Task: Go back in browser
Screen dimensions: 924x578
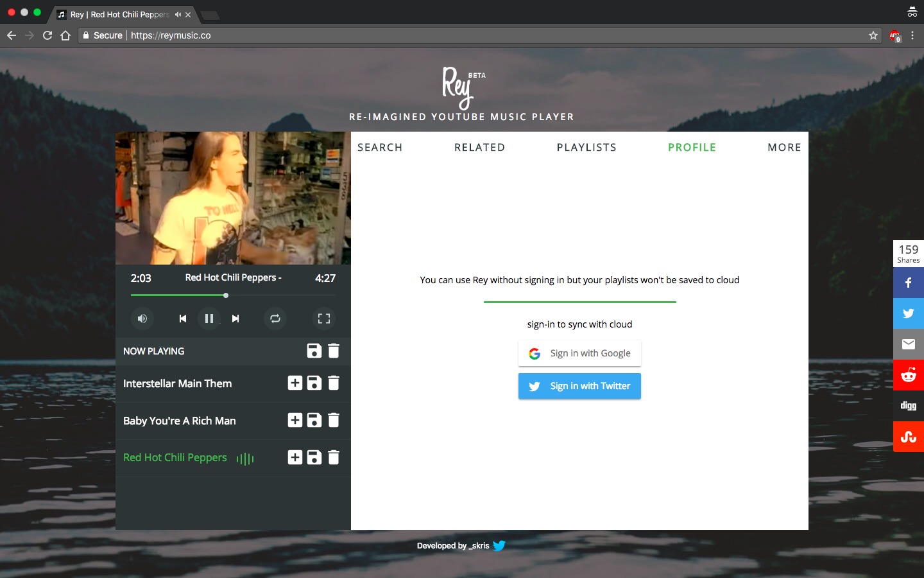Action: (x=11, y=35)
